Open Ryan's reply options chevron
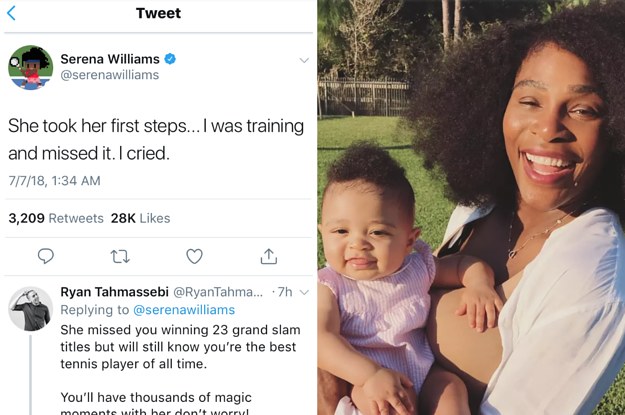The image size is (625, 415). click(304, 292)
